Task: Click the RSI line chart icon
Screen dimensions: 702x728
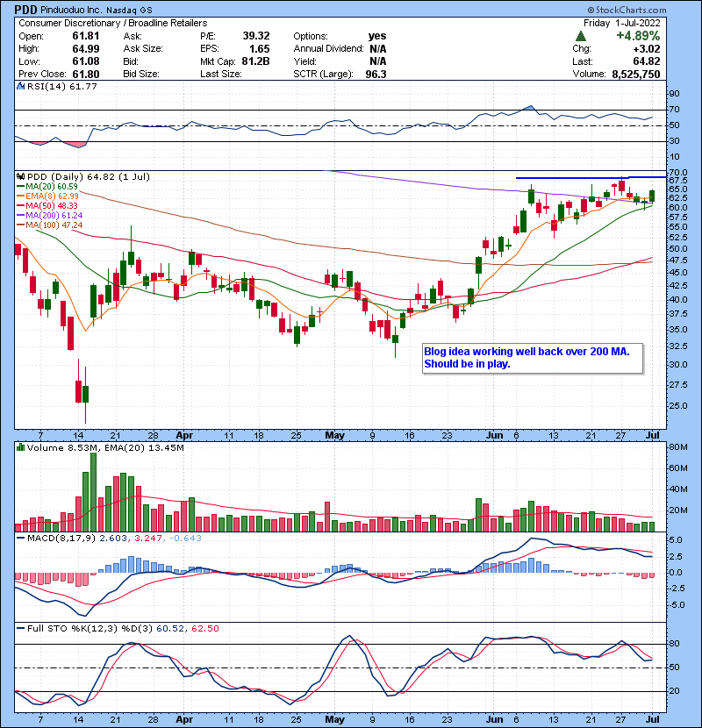Action: (20, 86)
